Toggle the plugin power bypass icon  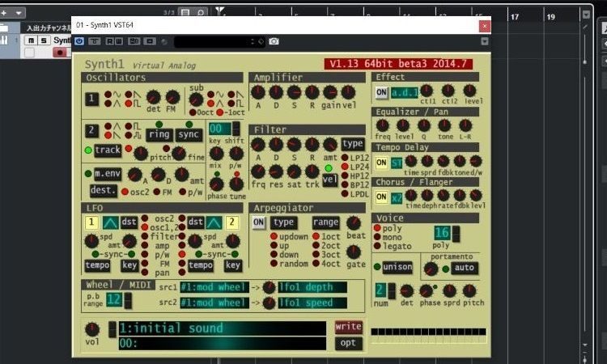(79, 41)
